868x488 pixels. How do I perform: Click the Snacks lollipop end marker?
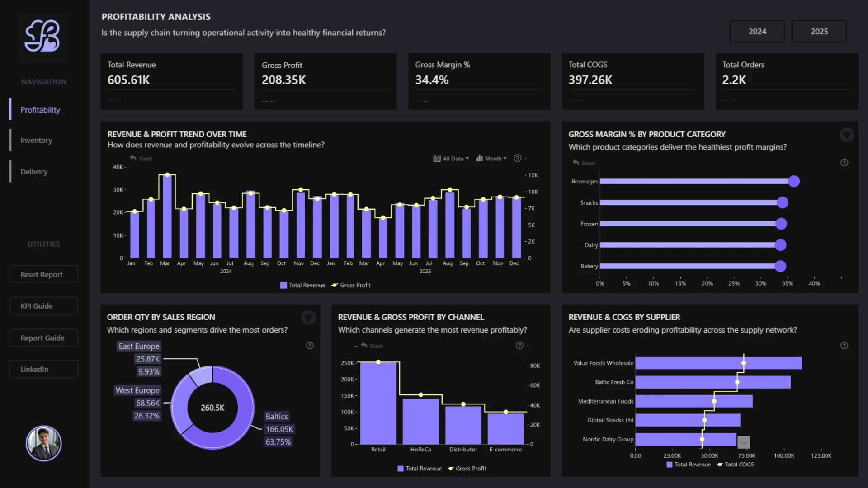tap(783, 202)
